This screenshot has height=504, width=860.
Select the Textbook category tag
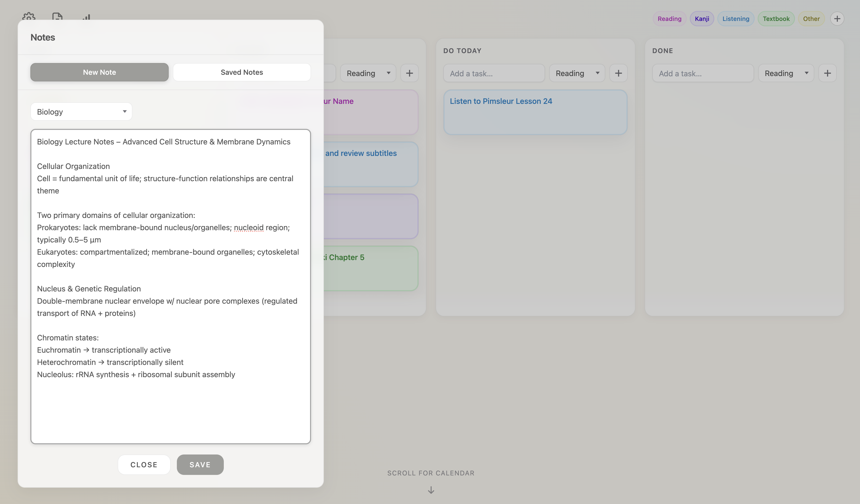tap(776, 19)
